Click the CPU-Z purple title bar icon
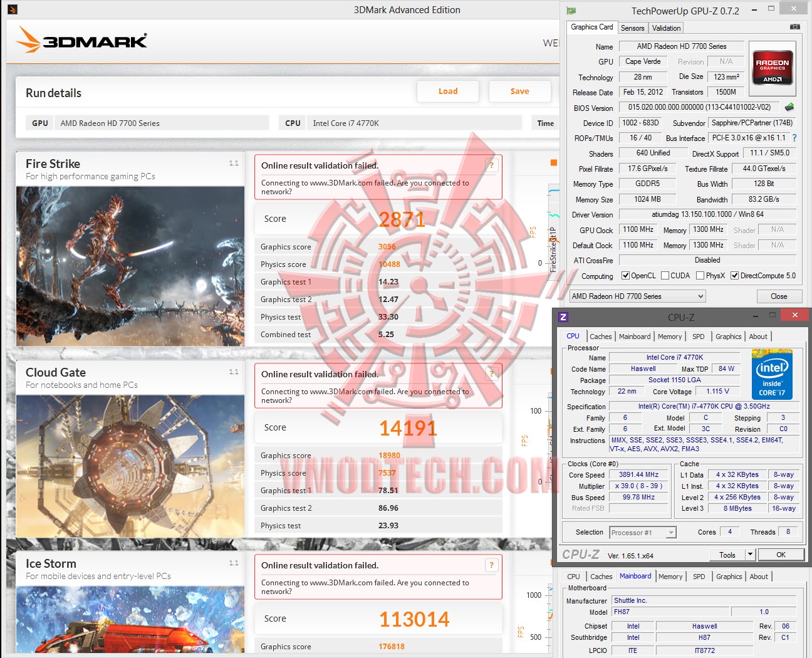 tap(563, 317)
